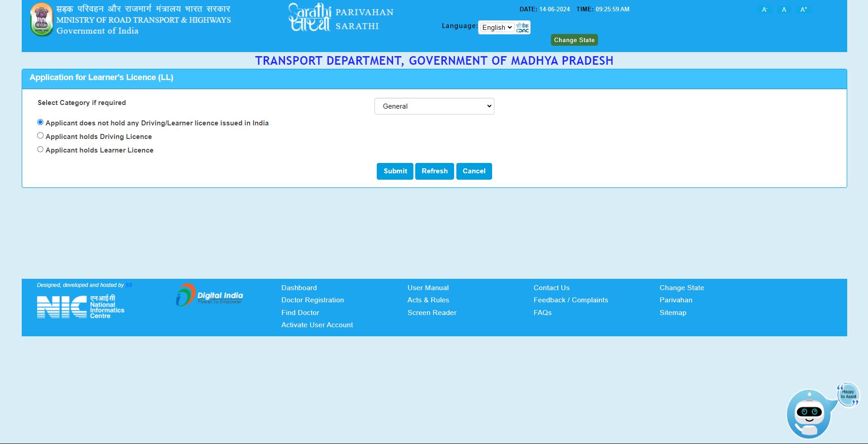This screenshot has width=868, height=444.
Task: Click the TIME display in header
Action: (603, 9)
